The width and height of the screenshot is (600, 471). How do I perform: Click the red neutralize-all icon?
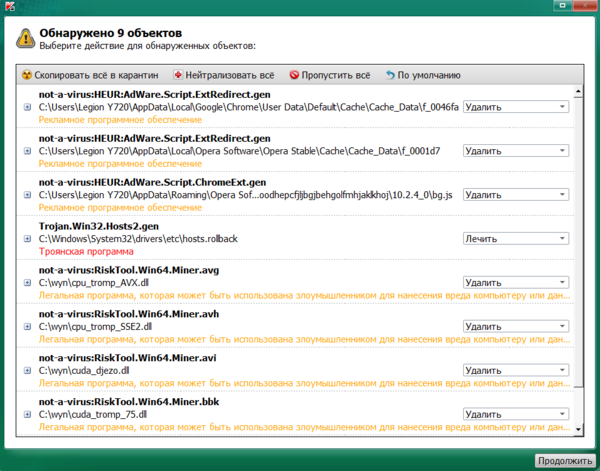tap(178, 75)
